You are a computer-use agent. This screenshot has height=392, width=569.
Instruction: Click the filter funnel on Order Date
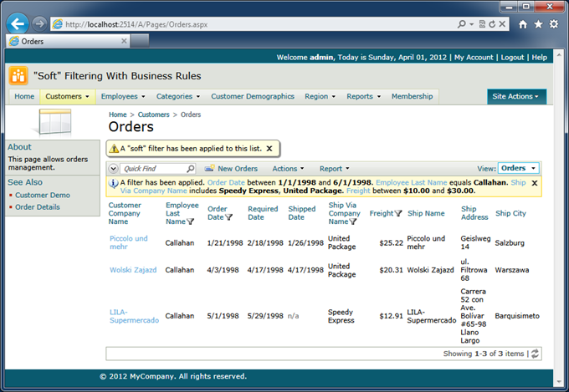228,217
